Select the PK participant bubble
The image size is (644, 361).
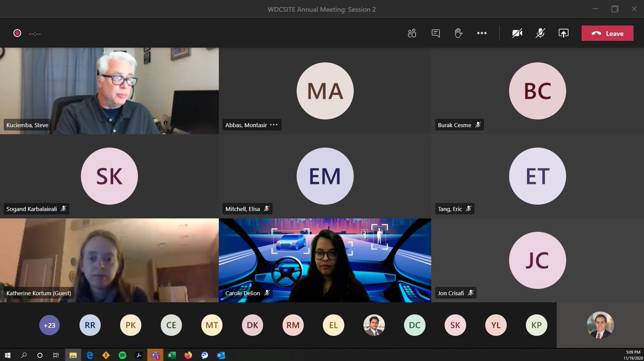click(x=130, y=325)
